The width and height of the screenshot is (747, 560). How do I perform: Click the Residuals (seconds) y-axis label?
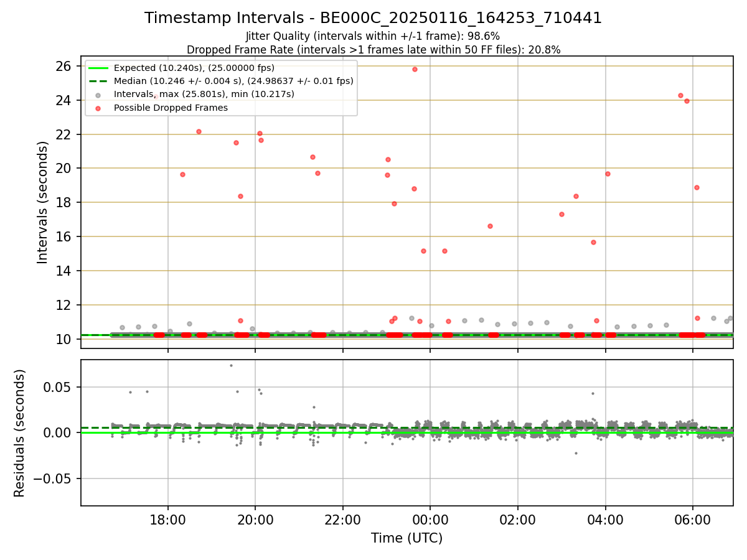click(20, 433)
